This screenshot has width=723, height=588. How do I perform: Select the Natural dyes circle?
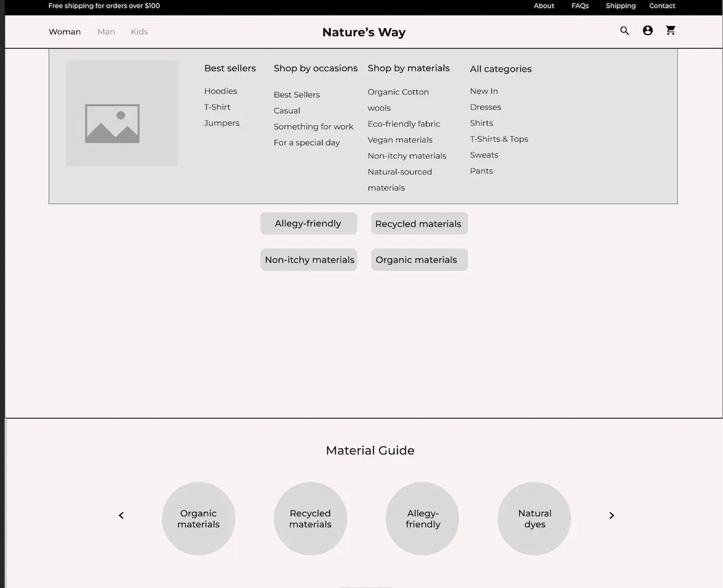(x=535, y=519)
